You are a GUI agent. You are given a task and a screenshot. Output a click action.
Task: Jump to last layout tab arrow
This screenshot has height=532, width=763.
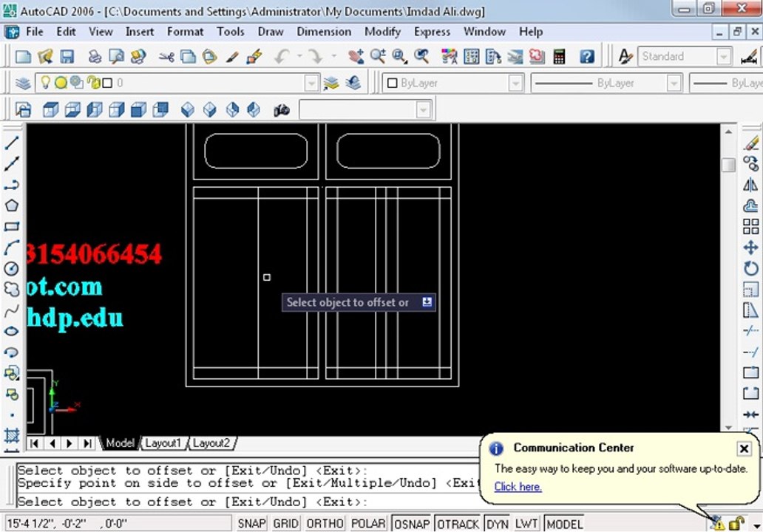[x=87, y=443]
